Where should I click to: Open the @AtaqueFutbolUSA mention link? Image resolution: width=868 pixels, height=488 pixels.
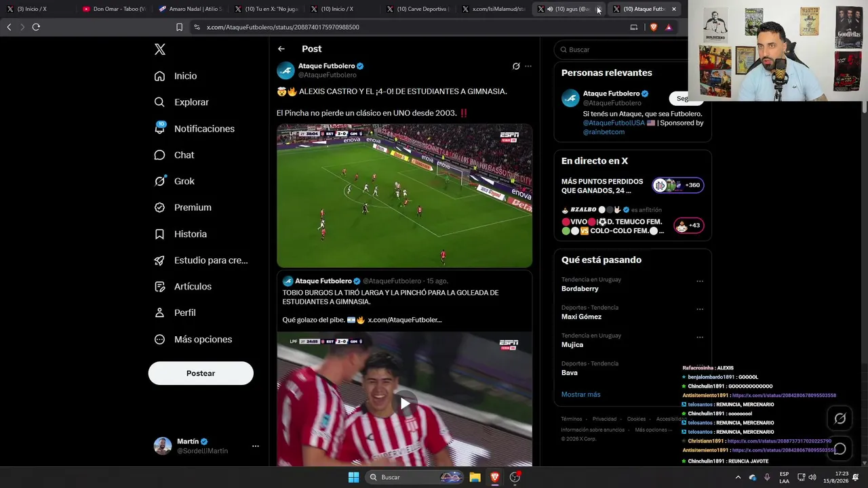point(614,123)
